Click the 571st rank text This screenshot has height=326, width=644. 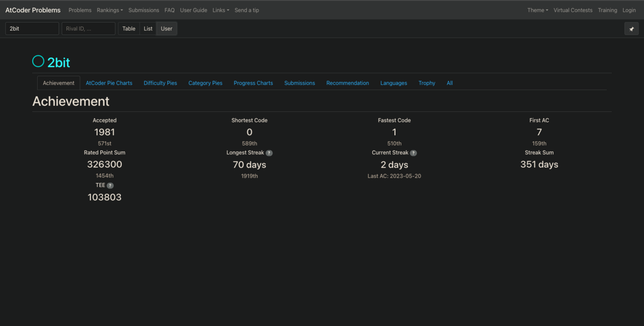[105, 143]
